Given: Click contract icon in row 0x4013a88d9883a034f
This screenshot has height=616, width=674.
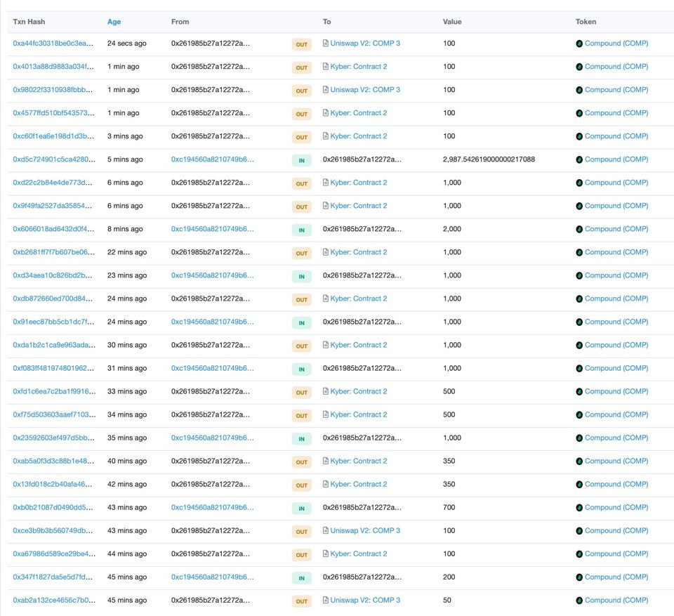Looking at the screenshot, I should (325, 66).
